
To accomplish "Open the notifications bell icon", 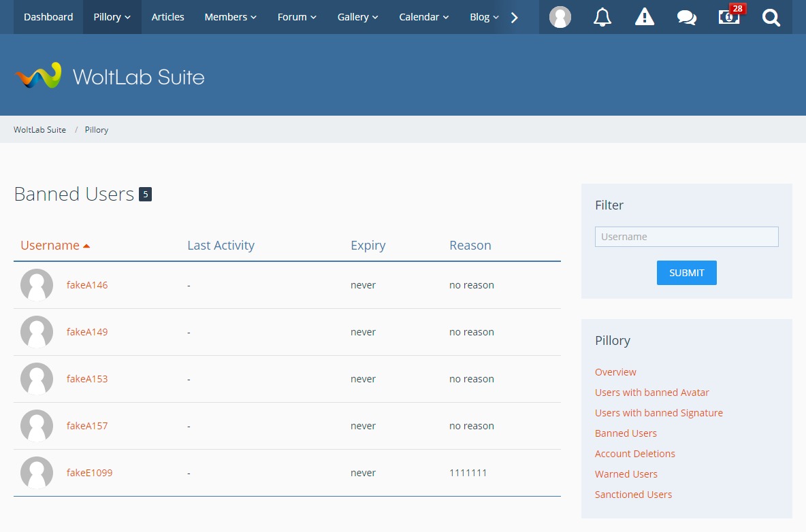I will (602, 17).
